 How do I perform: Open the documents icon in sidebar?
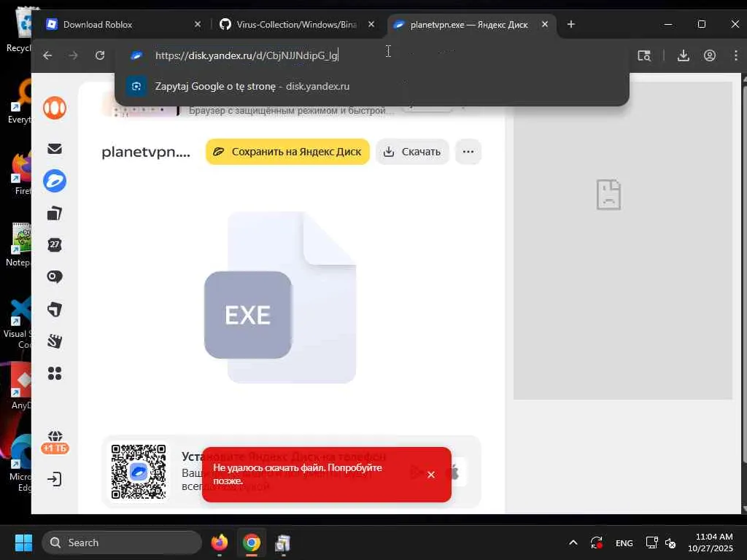[x=55, y=213]
